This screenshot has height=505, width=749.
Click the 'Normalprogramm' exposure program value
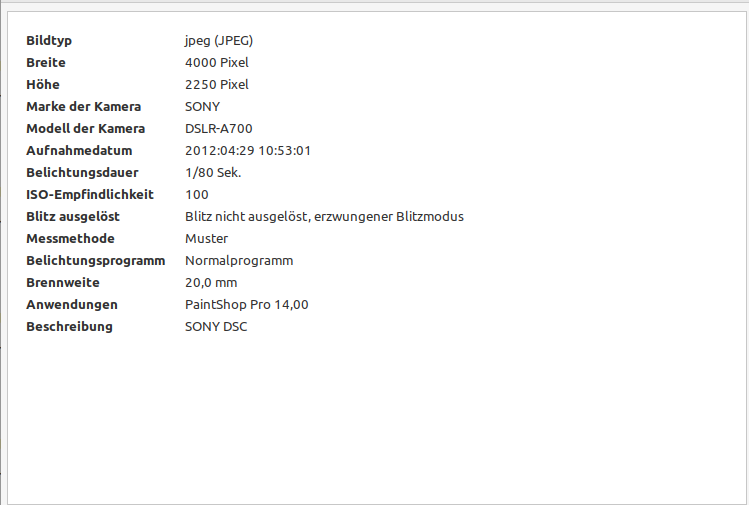coord(239,261)
